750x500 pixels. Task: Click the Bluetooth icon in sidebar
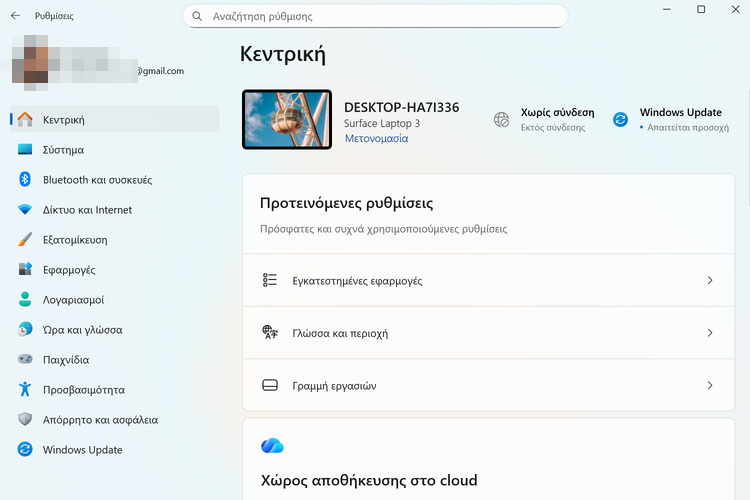[x=25, y=180]
